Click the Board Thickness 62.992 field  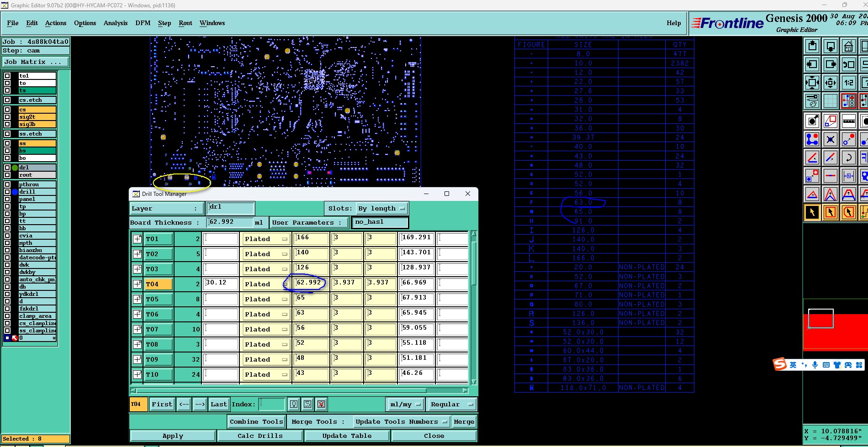pos(231,222)
